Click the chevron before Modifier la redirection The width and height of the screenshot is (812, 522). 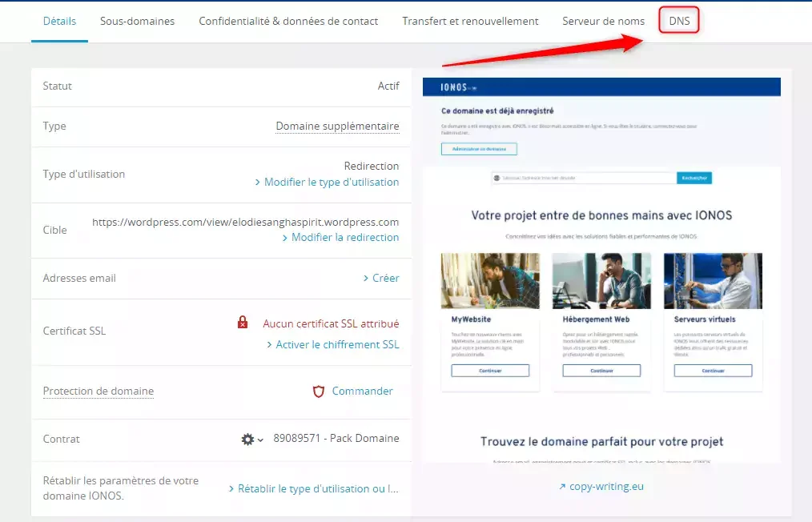point(285,238)
